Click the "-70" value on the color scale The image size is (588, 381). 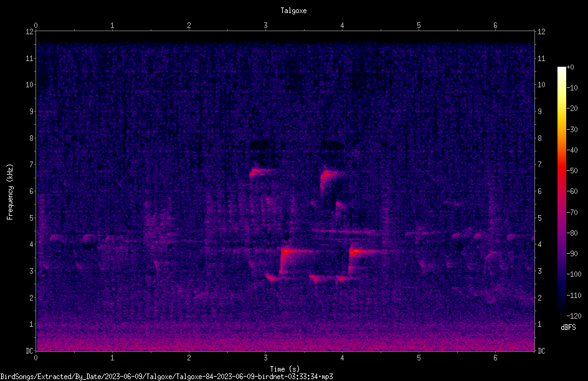(x=572, y=213)
